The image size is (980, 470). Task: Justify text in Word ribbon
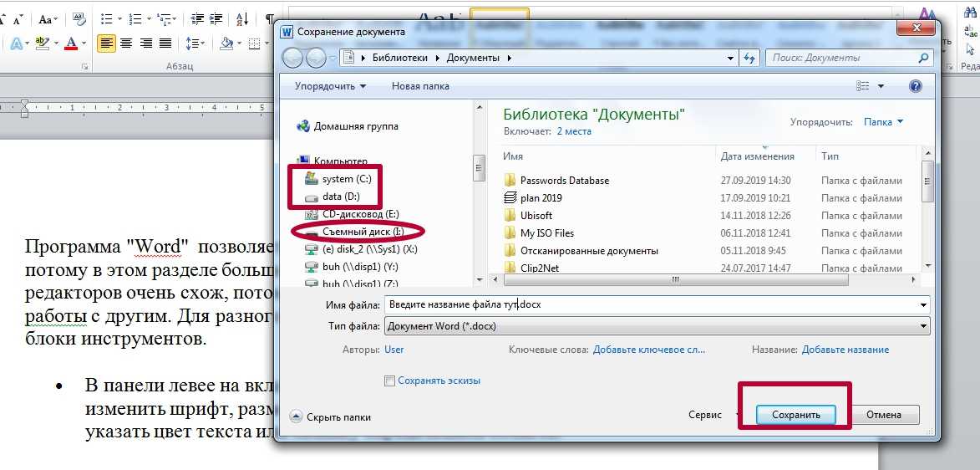tap(165, 43)
